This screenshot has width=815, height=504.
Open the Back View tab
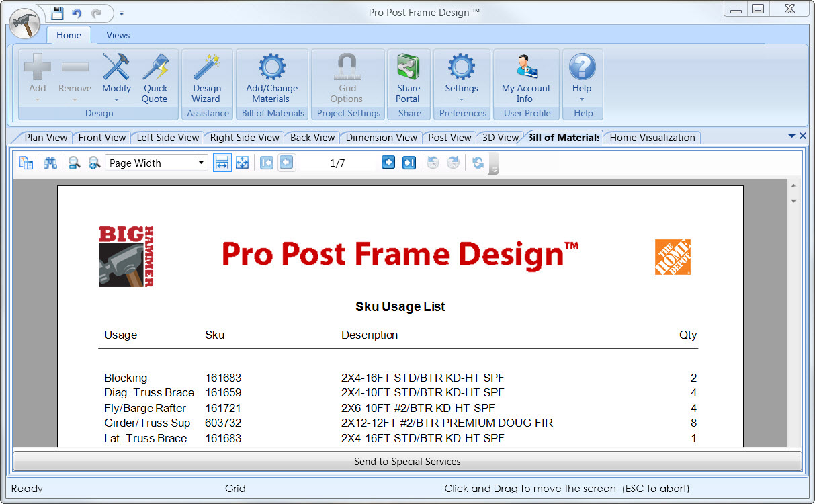click(312, 138)
